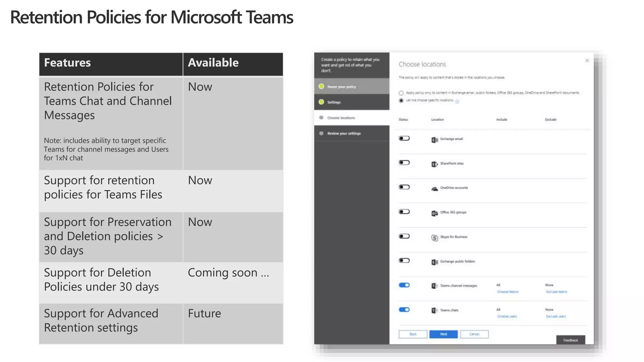The image size is (644, 362).
Task: Open Review your settings step
Action: (x=352, y=133)
